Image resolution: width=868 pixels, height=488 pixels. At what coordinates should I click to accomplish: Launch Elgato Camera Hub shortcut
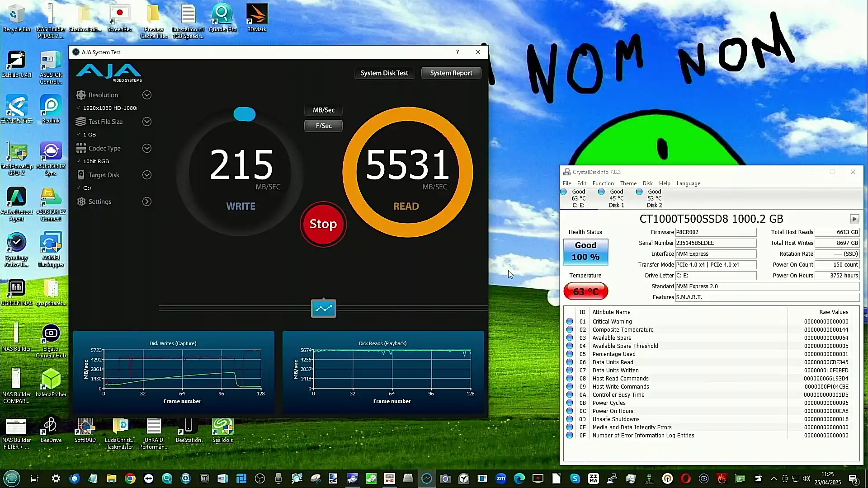click(51, 341)
